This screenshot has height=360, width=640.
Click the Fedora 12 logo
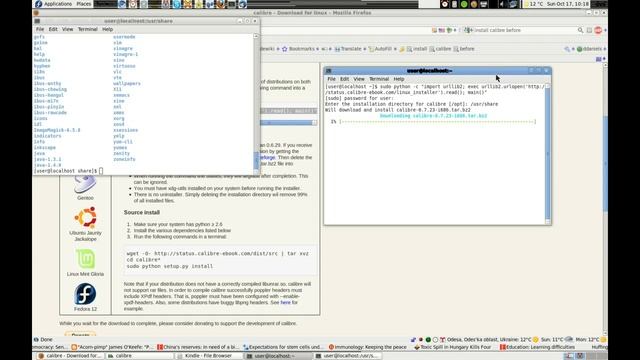click(x=85, y=294)
